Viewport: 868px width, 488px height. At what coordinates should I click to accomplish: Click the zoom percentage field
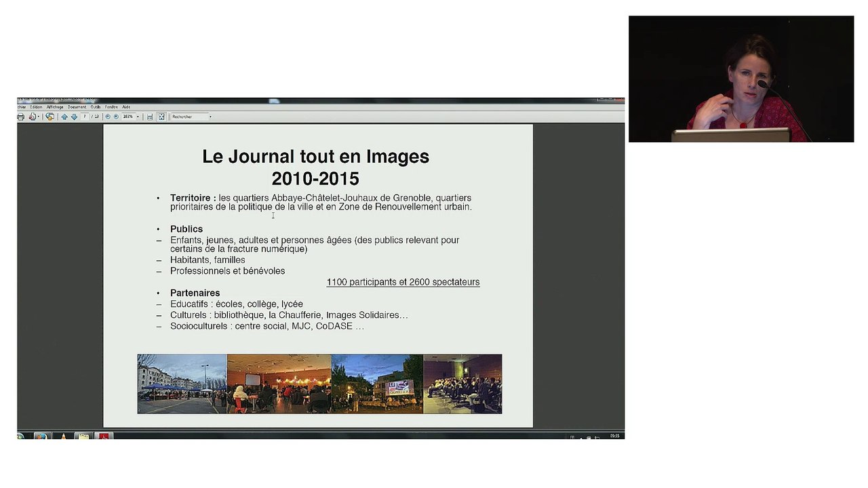click(x=127, y=117)
